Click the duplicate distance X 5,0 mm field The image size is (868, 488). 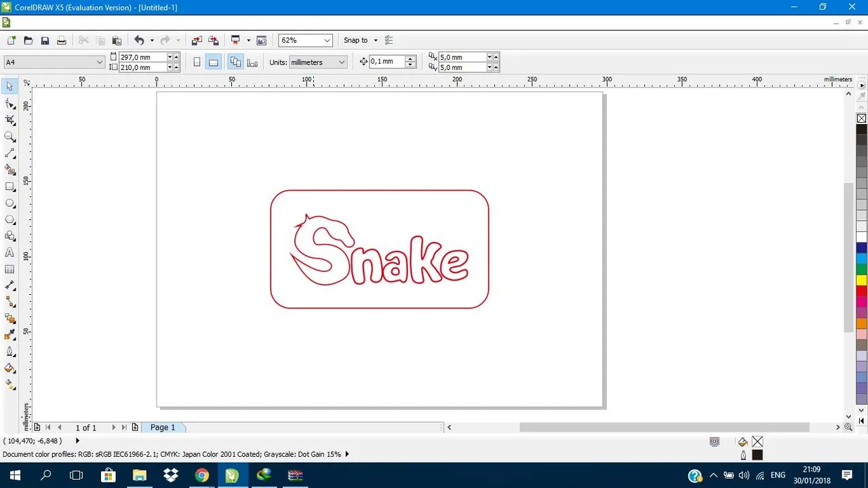(x=462, y=58)
